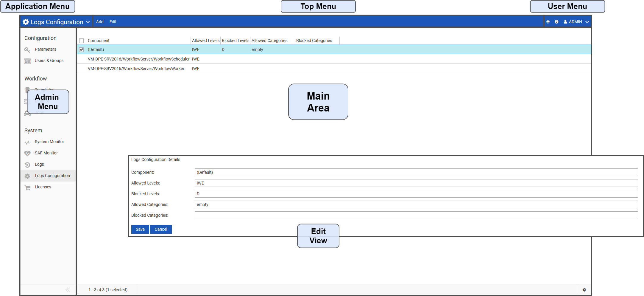644x296 pixels.
Task: Click Edit in the top menu
Action: coord(113,22)
